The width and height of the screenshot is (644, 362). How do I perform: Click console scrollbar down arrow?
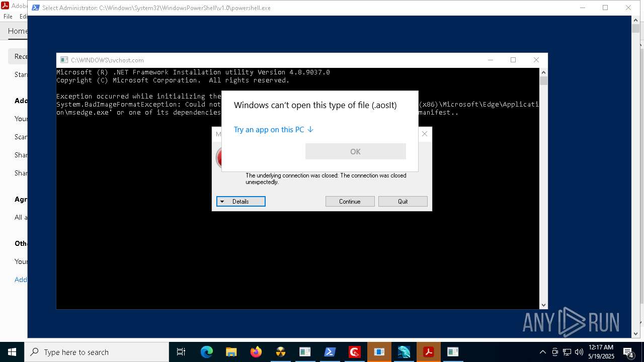coord(543,305)
